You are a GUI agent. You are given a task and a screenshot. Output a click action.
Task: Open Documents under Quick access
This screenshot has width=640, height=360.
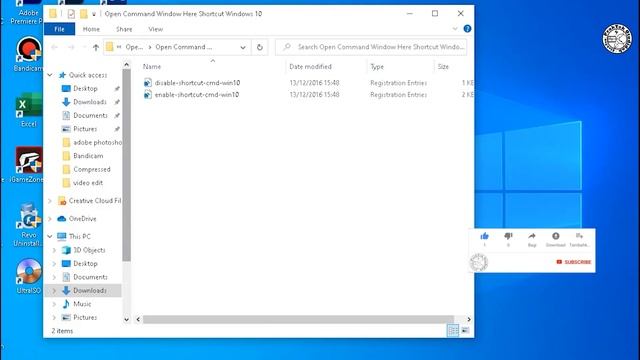[x=90, y=116]
